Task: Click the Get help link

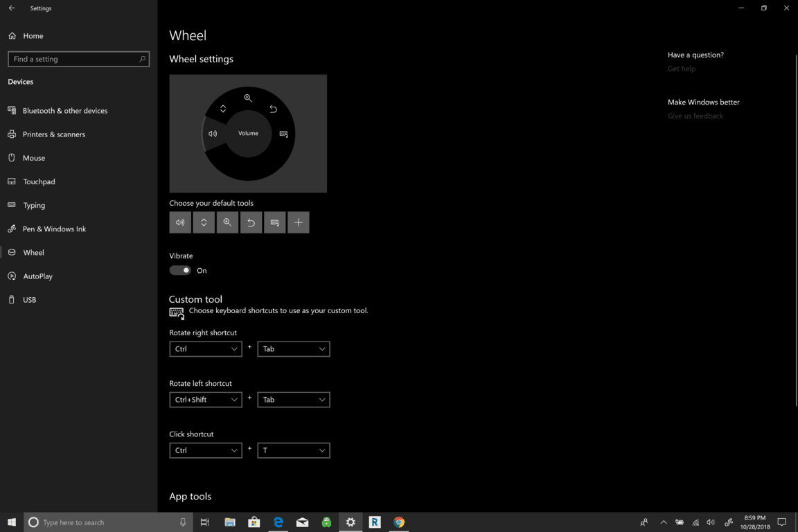Action: [682, 69]
